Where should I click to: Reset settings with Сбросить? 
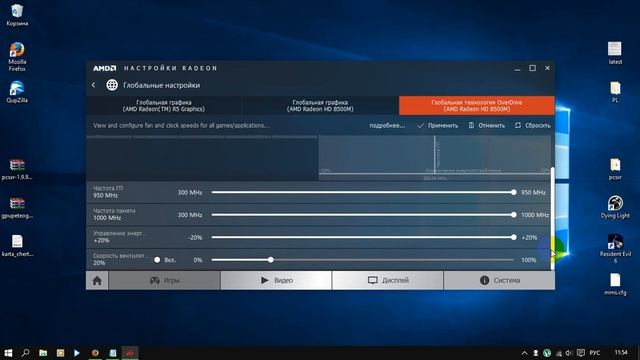[x=533, y=125]
